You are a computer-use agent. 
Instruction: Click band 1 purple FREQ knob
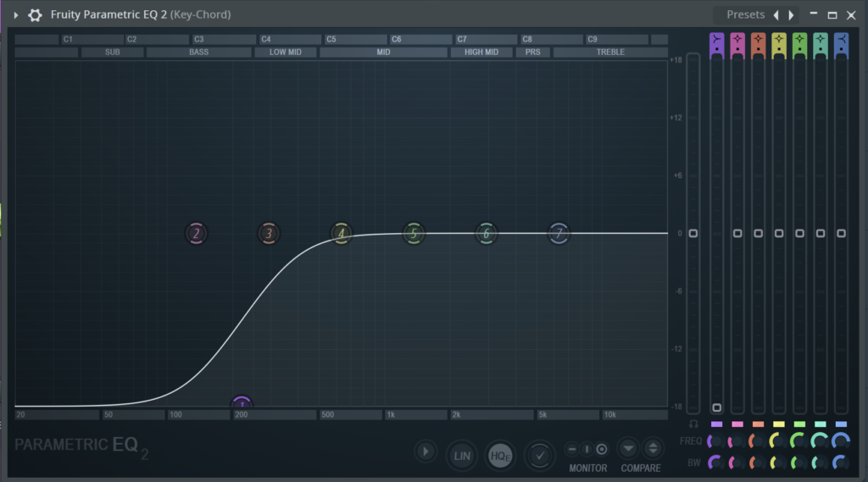click(715, 441)
